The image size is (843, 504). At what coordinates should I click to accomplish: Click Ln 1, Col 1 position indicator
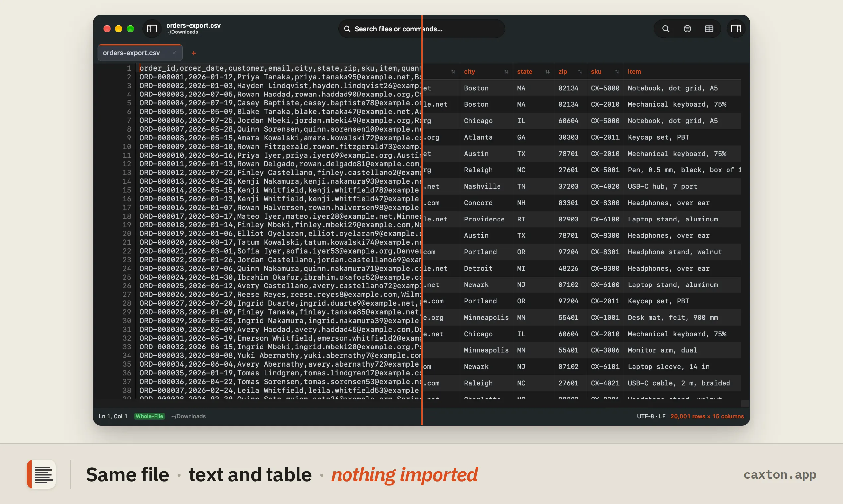[x=113, y=416]
